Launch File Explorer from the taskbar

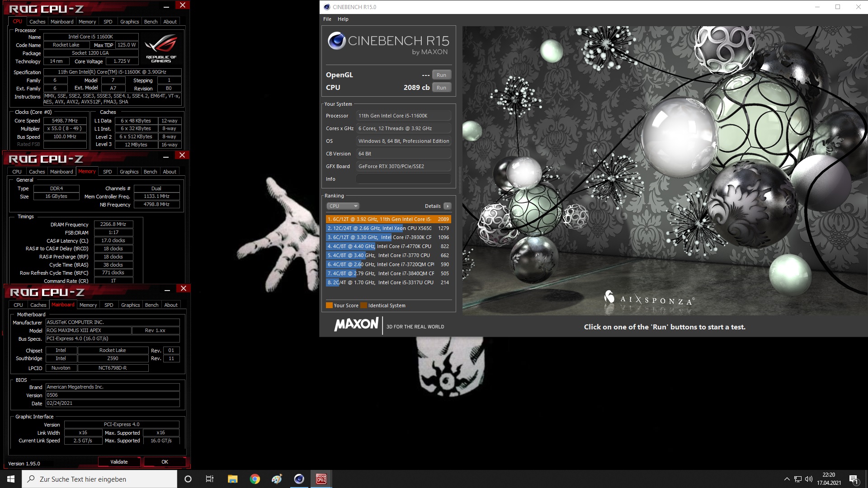pyautogui.click(x=232, y=479)
